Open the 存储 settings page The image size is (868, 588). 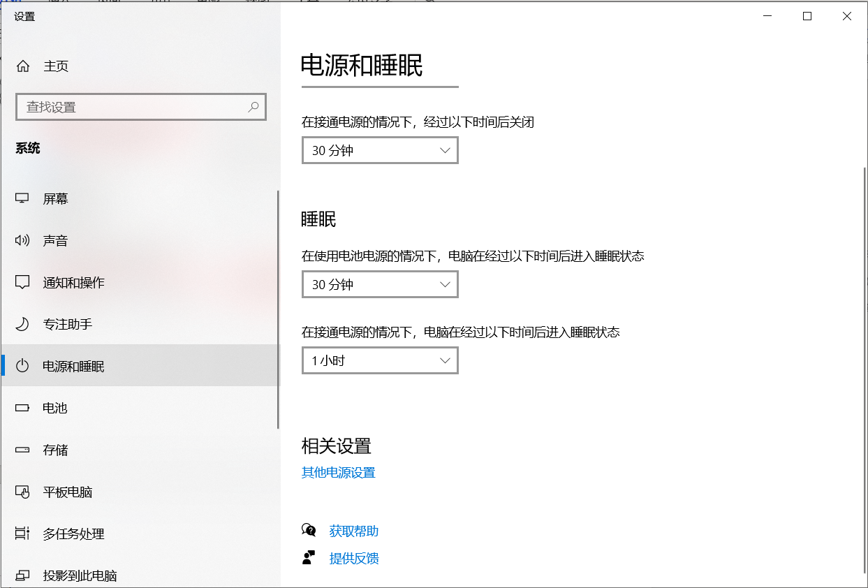point(140,450)
